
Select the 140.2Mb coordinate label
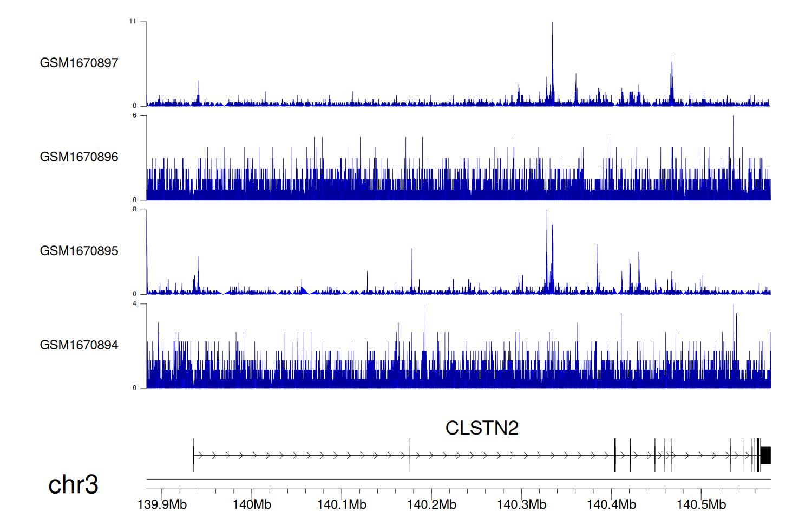[431, 504]
